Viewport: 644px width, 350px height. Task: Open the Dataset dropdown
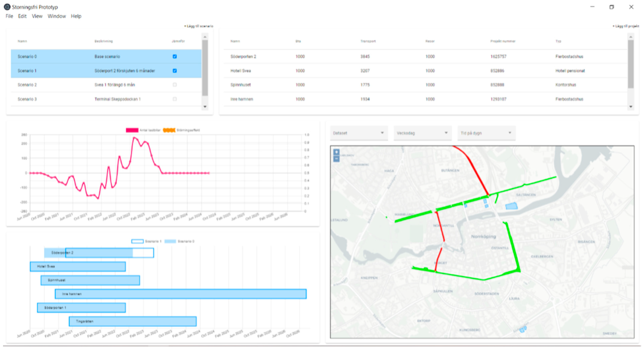point(359,133)
